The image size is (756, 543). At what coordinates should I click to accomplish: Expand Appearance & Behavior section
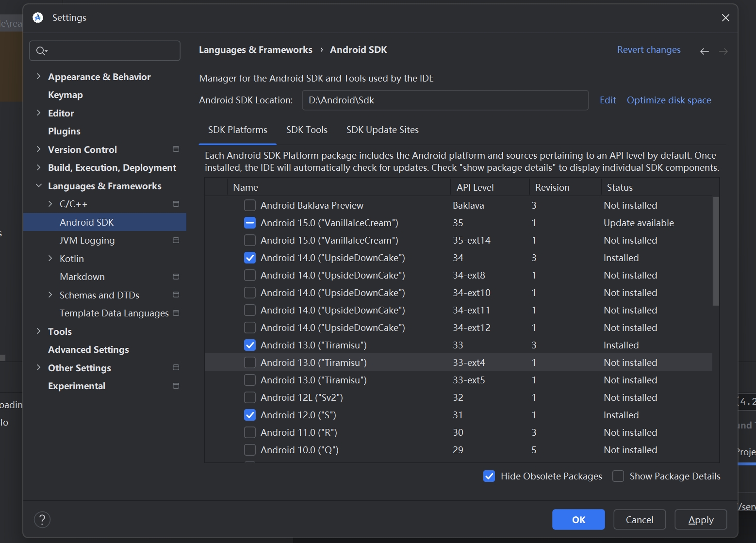(39, 76)
